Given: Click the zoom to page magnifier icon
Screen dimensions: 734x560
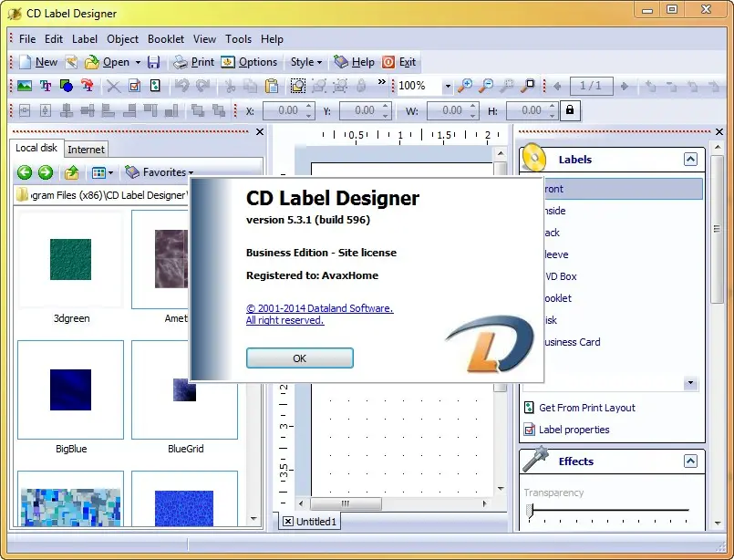Looking at the screenshot, I should [x=528, y=86].
